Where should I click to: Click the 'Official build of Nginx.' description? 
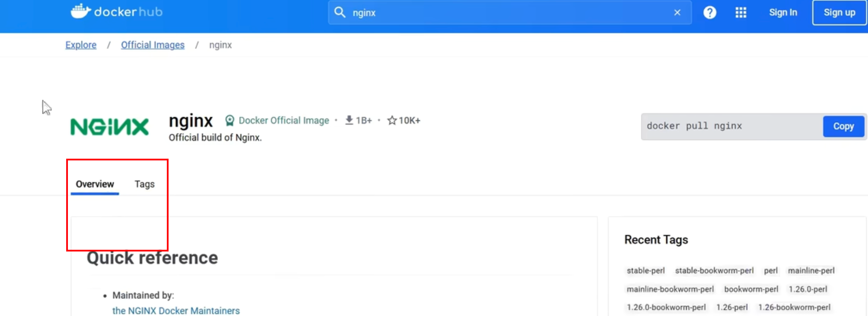pos(215,138)
